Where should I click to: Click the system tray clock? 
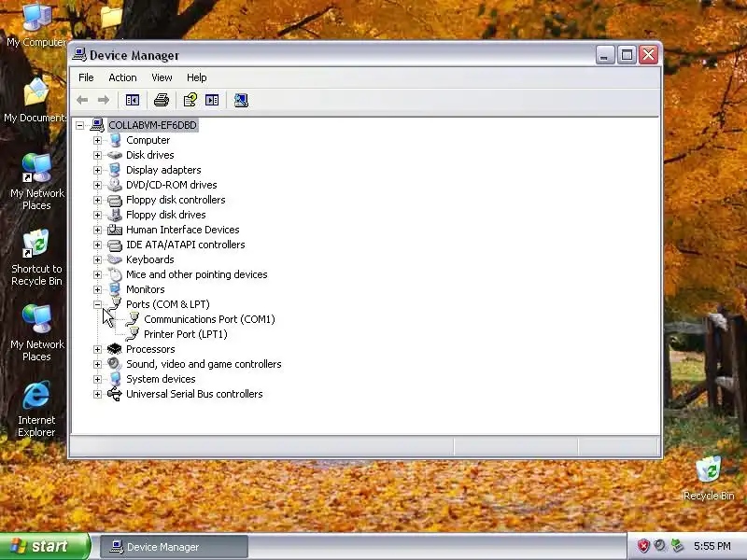pyautogui.click(x=712, y=546)
